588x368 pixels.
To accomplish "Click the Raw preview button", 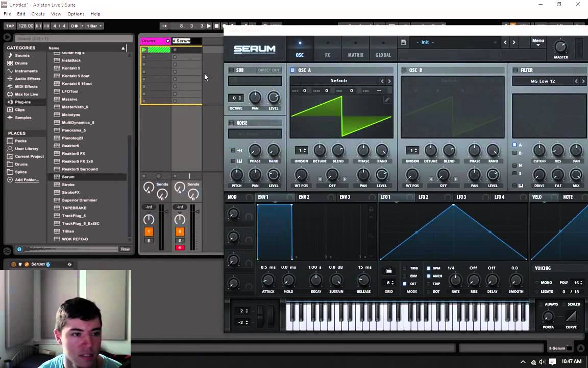I will (125, 249).
